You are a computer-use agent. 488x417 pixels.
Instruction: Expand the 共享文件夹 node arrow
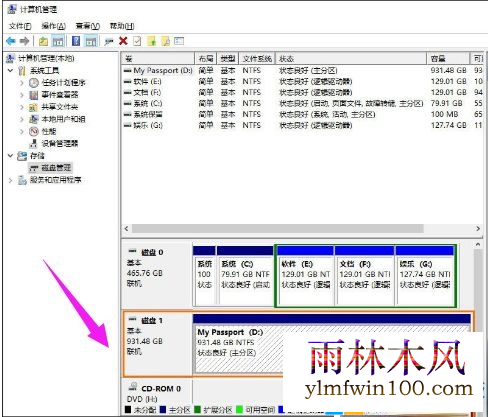[22, 107]
